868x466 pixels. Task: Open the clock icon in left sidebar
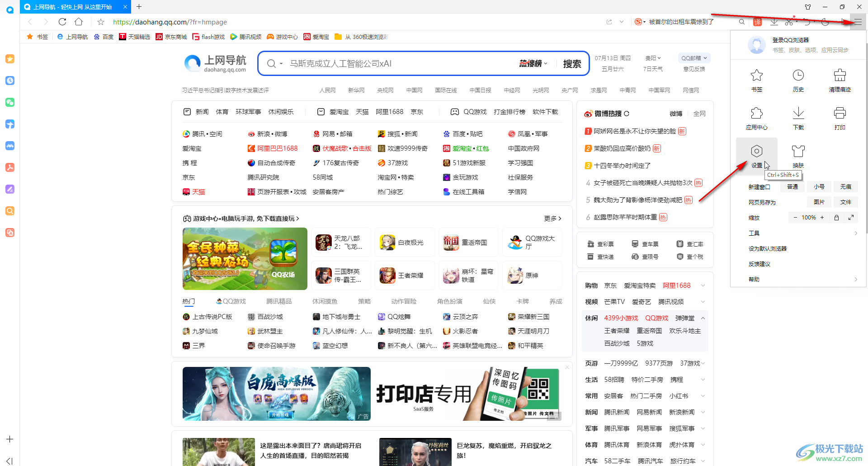(x=10, y=81)
